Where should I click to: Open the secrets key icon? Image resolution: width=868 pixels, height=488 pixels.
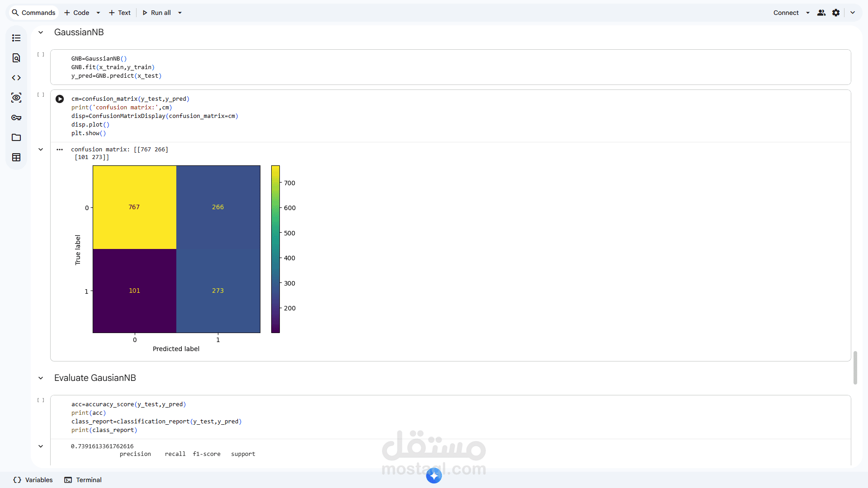16,117
